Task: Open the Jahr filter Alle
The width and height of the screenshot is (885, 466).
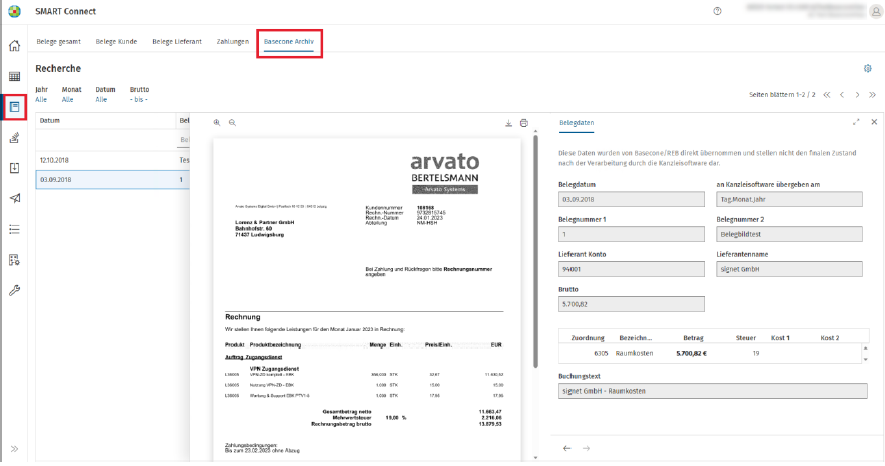Action: [41, 100]
